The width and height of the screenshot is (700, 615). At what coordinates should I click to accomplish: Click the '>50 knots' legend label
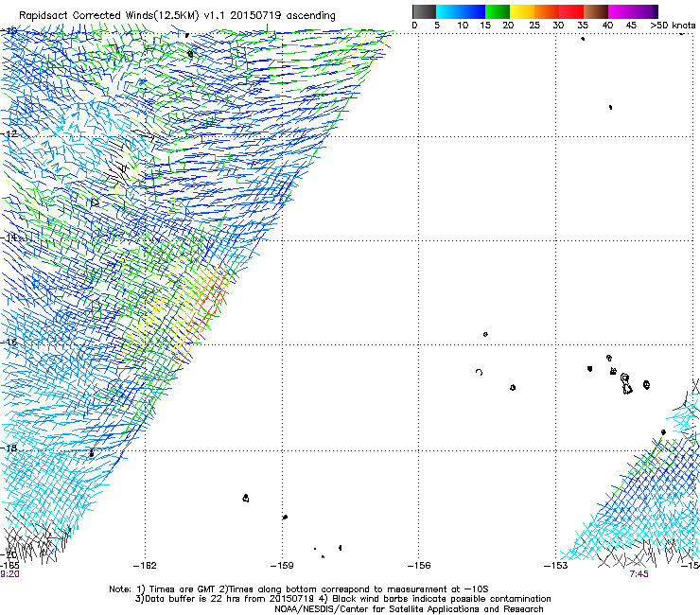tap(673, 26)
